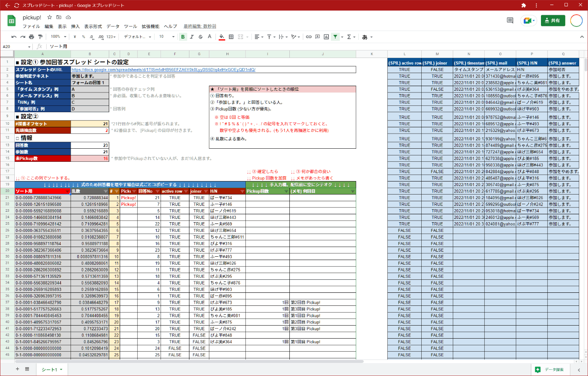Select the シート1 sheet tab

click(x=52, y=369)
